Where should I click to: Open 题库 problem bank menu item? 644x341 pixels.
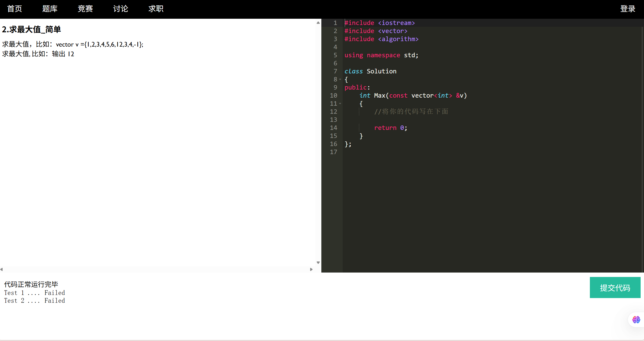point(50,9)
